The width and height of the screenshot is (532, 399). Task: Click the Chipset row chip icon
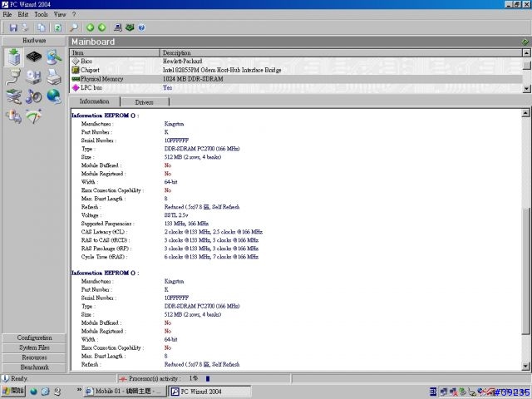[x=76, y=70]
